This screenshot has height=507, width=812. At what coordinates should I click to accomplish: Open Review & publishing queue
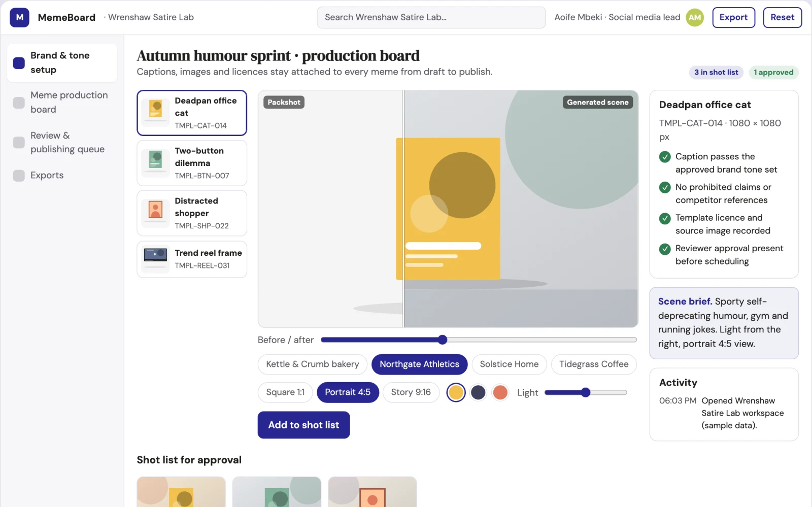tap(62, 143)
